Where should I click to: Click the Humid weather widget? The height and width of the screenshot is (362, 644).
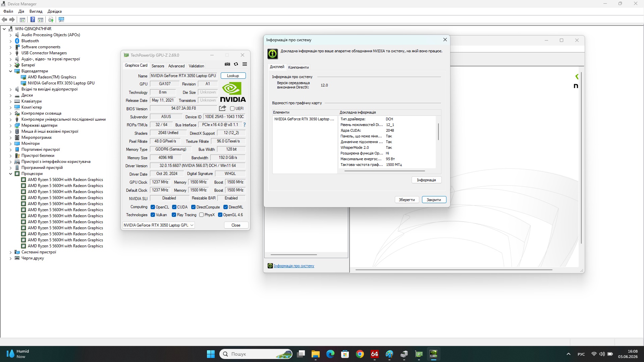point(17,354)
